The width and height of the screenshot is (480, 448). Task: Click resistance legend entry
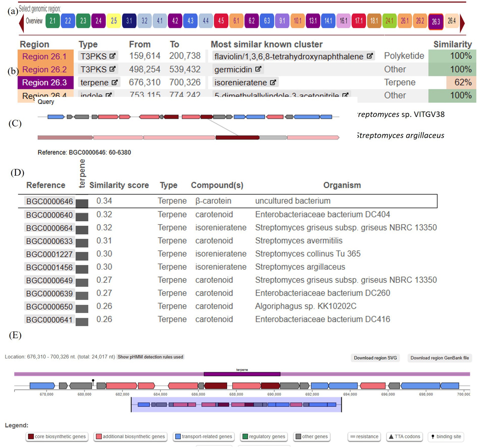point(364,436)
